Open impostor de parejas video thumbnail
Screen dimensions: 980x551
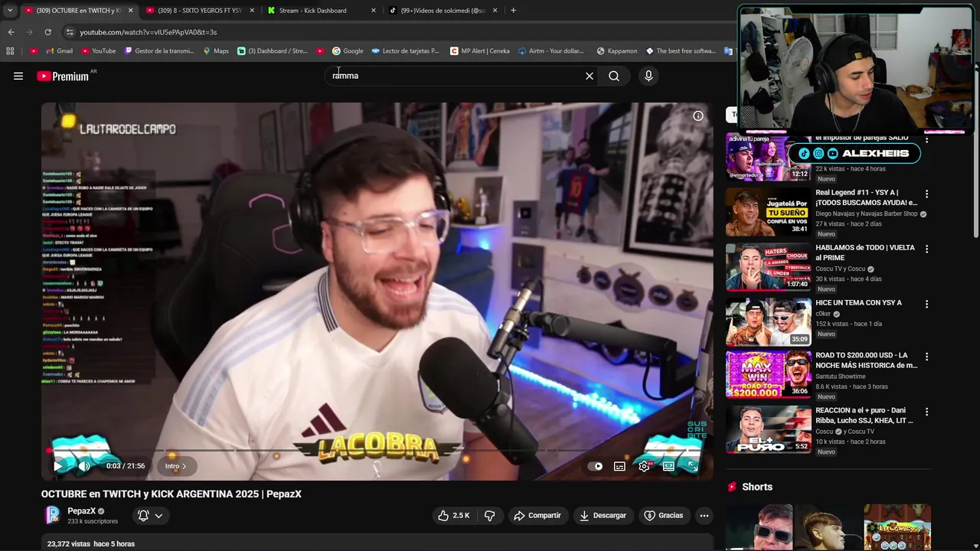click(768, 158)
